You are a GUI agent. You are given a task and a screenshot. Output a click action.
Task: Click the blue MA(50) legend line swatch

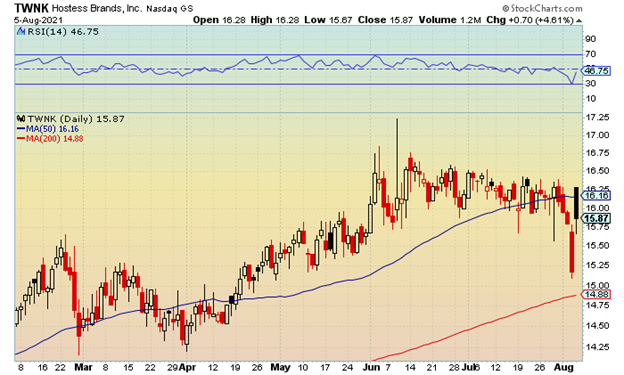click(x=21, y=129)
